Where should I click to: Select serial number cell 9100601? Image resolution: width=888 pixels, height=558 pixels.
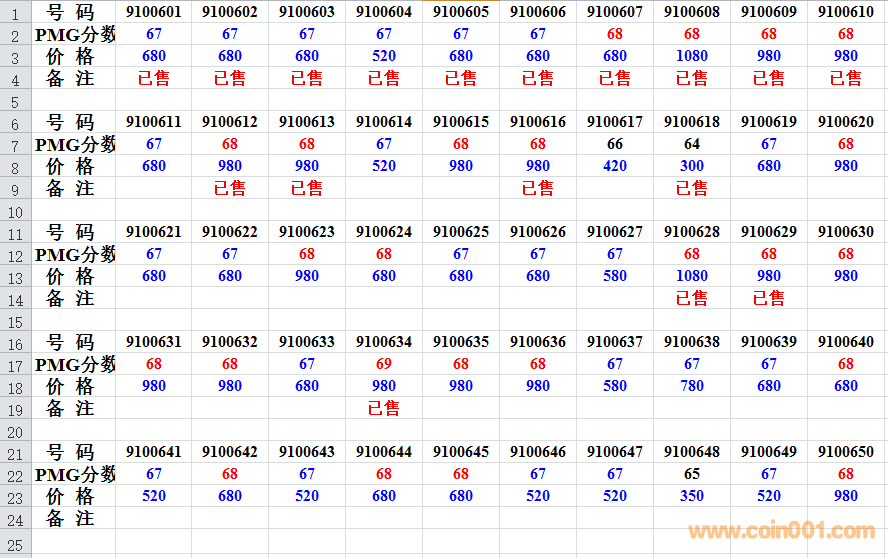pyautogui.click(x=154, y=12)
